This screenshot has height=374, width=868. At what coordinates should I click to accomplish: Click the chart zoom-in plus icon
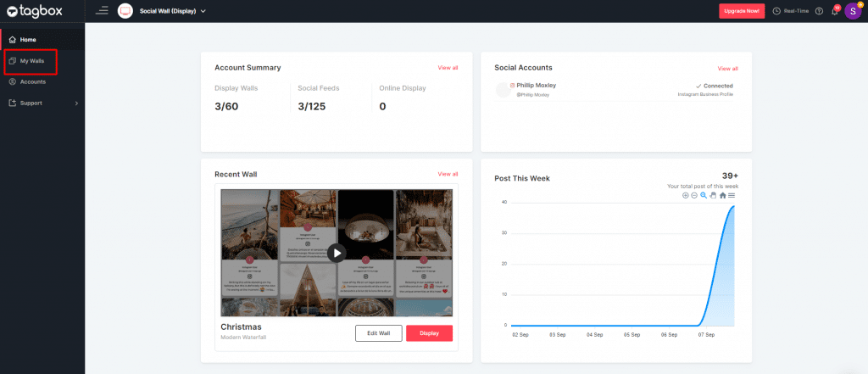pyautogui.click(x=686, y=196)
